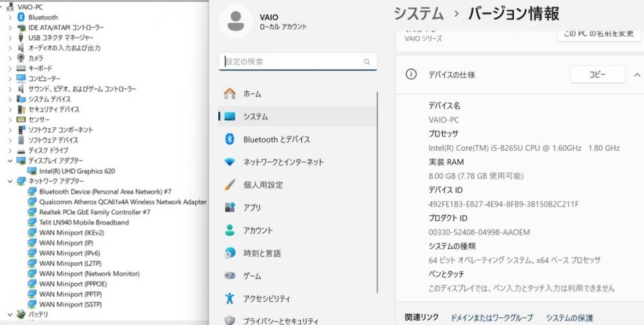Screen dimensions: 644x325
Task: Click the Bluetooth icon in Settings sidebar
Action: (x=230, y=139)
